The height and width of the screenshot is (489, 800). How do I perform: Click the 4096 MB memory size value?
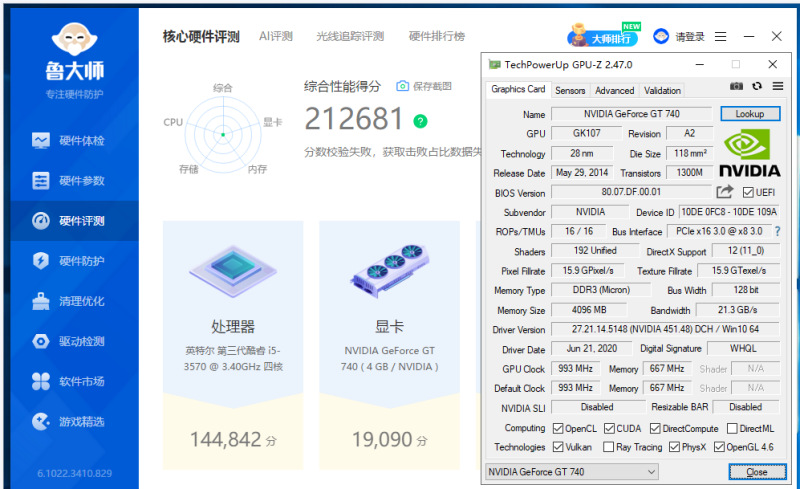click(x=589, y=310)
